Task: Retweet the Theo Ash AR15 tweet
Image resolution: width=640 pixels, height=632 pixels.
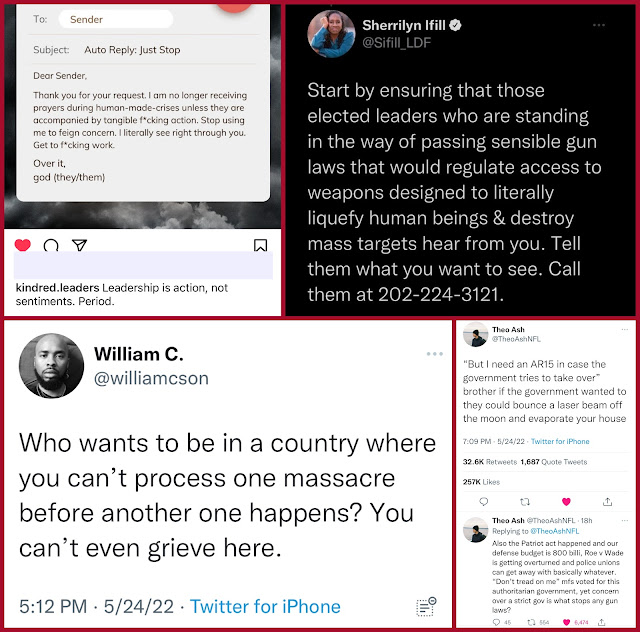Action: [x=525, y=501]
